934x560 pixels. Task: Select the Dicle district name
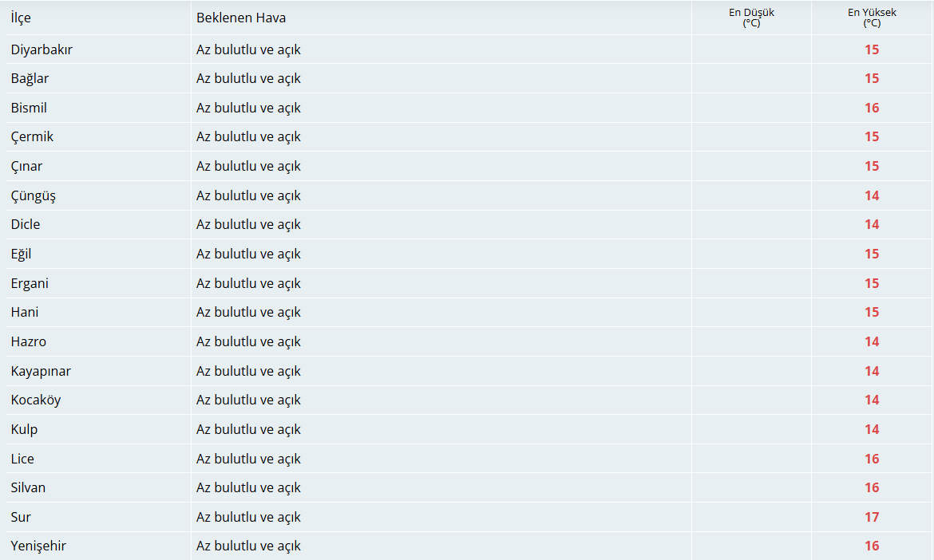[25, 224]
